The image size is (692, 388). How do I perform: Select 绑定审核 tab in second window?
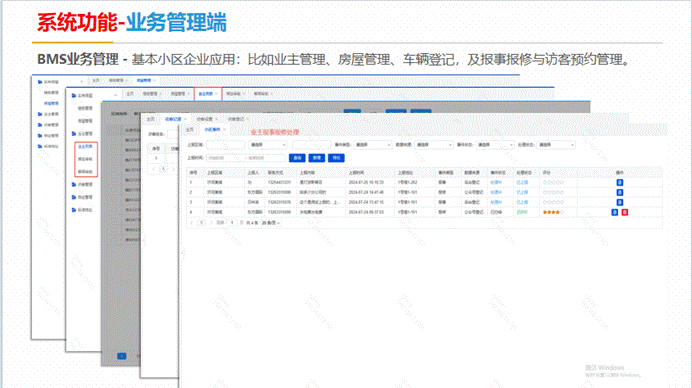[x=233, y=94]
